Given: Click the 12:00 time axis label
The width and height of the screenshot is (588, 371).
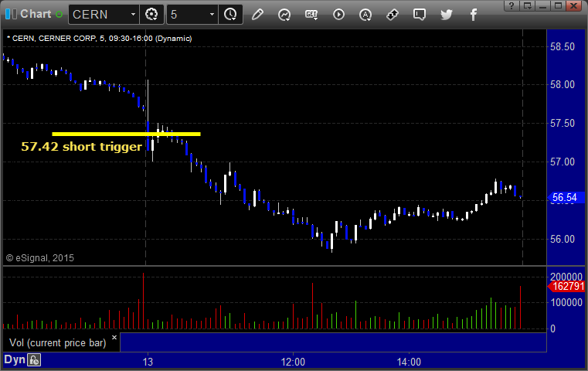Looking at the screenshot, I should pos(293,362).
